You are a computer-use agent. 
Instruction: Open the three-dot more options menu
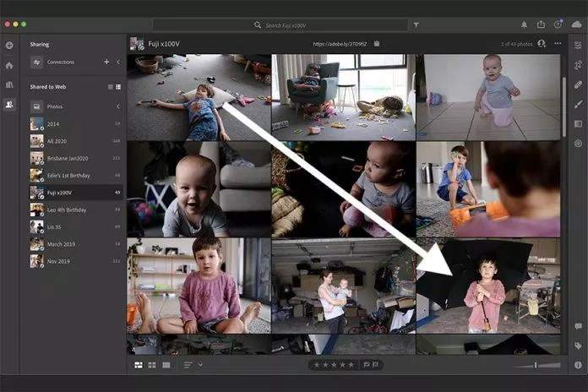558,44
